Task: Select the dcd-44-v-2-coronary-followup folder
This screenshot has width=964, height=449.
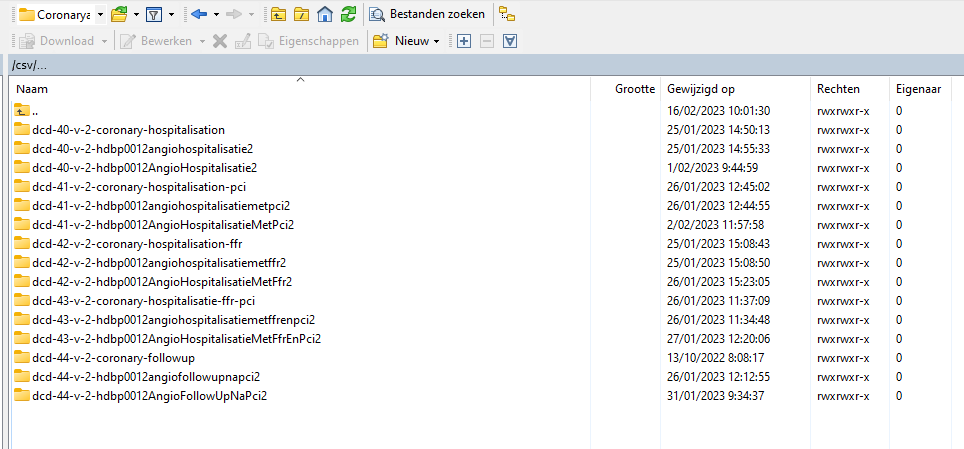Action: (x=113, y=357)
